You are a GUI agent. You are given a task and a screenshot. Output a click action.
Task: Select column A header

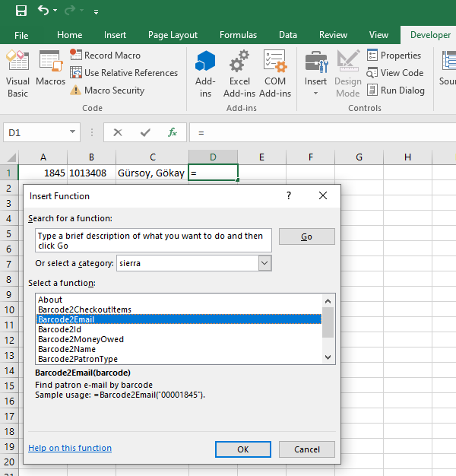[x=43, y=157]
